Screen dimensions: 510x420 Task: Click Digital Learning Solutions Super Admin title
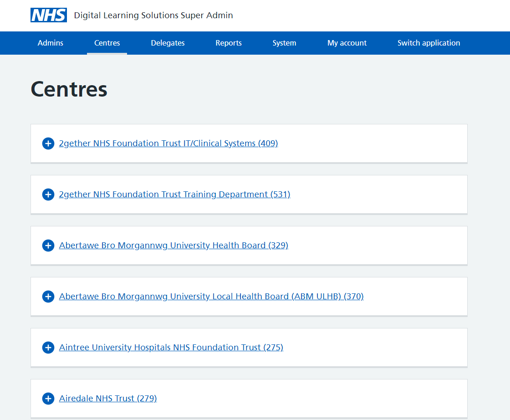(153, 15)
